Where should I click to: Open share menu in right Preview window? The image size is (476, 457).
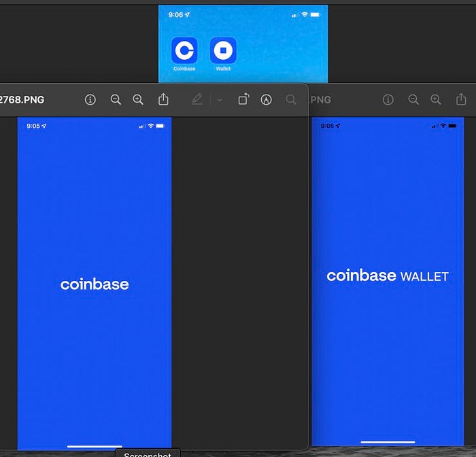(461, 99)
